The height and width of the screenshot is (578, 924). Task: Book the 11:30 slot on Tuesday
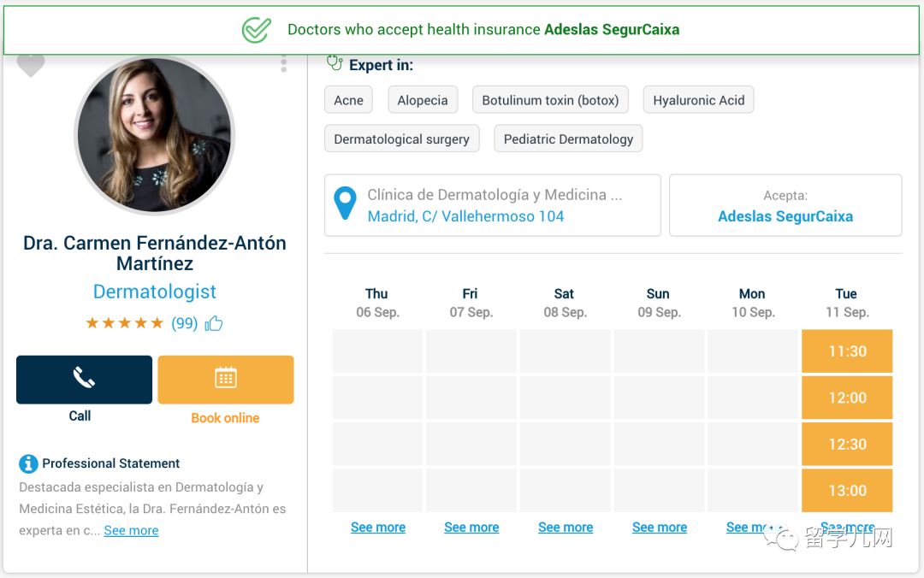[847, 351]
